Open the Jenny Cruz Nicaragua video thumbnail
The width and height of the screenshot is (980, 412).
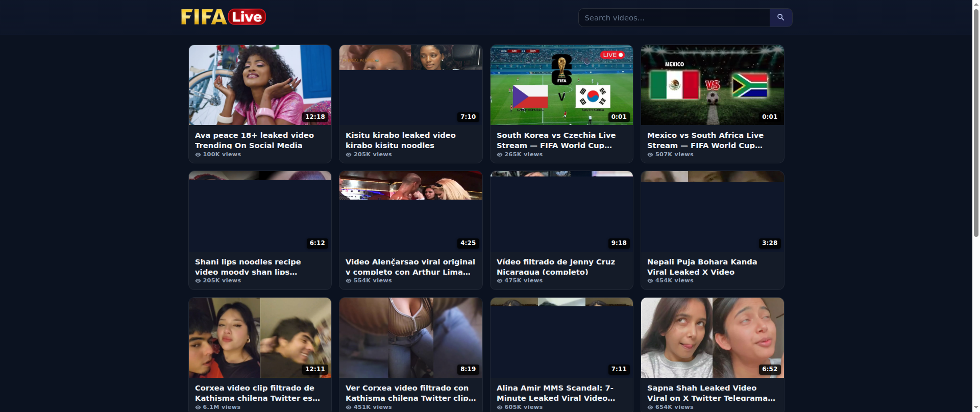click(561, 211)
